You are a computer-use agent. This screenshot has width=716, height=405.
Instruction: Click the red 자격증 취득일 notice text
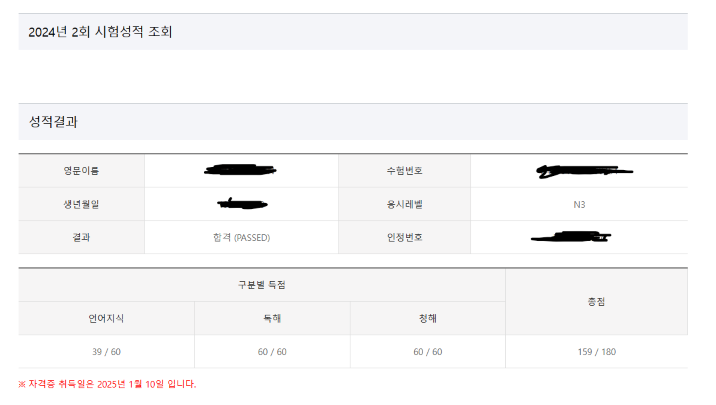107,384
